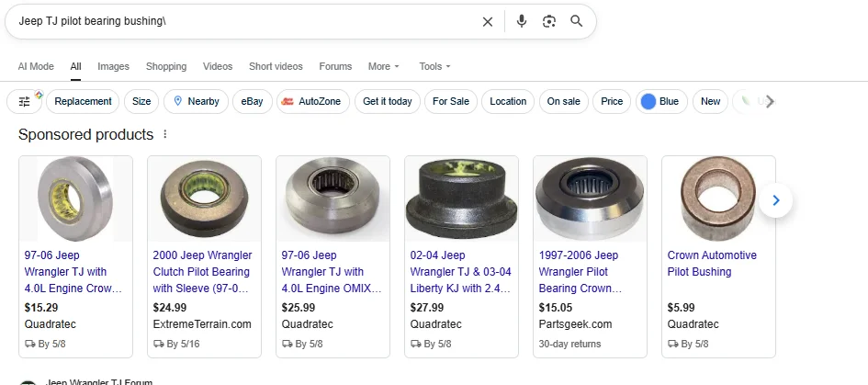Go to the Videos tab

pos(218,66)
